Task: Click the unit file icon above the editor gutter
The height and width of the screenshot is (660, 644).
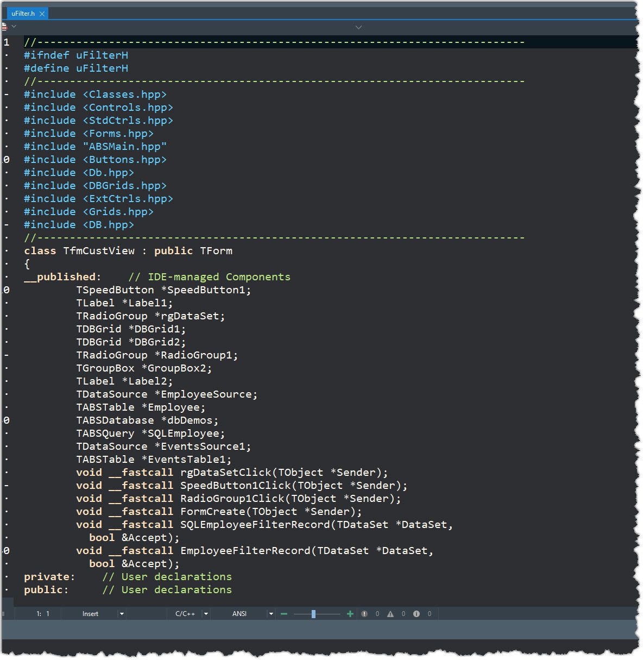Action: click(x=4, y=26)
